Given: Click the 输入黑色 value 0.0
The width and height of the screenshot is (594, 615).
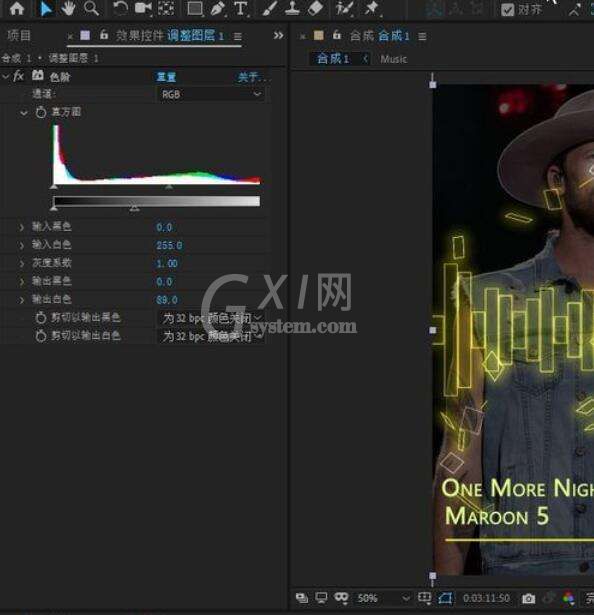Looking at the screenshot, I should 164,227.
